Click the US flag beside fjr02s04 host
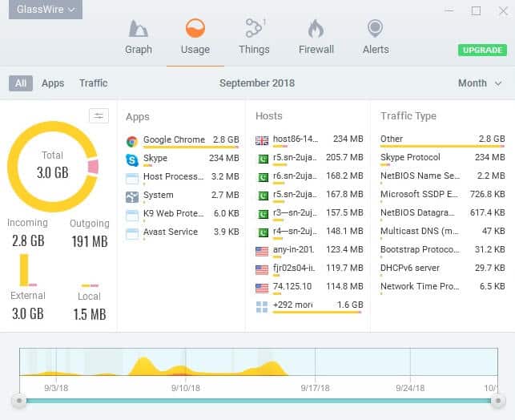Screen dimensions: 515x420 [x=262, y=270]
